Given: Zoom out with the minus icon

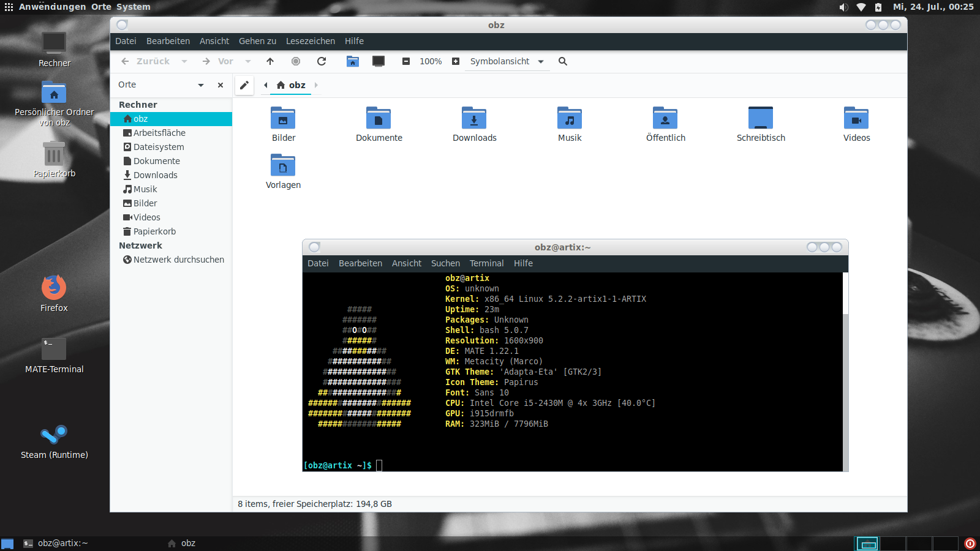Looking at the screenshot, I should click(405, 61).
